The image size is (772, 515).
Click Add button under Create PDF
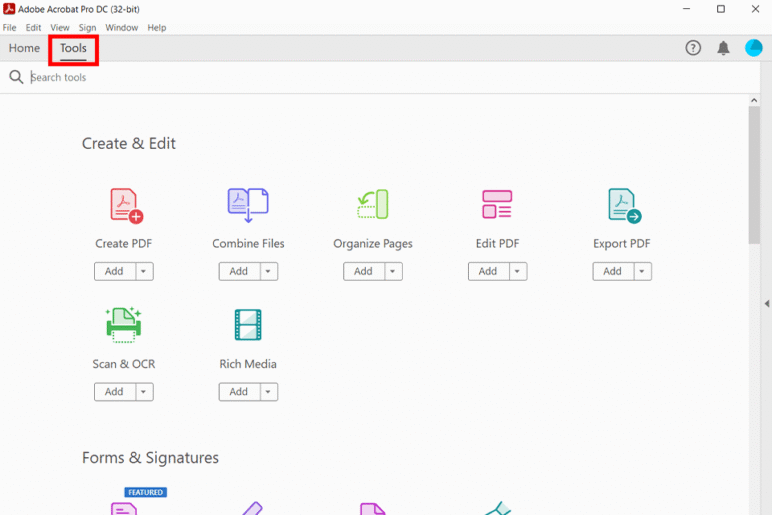pos(114,271)
